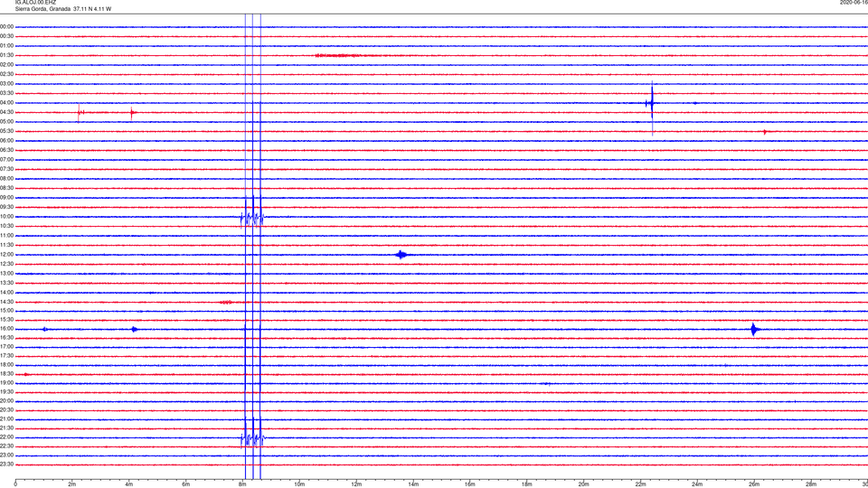
Task: Click the 18m tick label on x-axis
Action: click(x=526, y=484)
